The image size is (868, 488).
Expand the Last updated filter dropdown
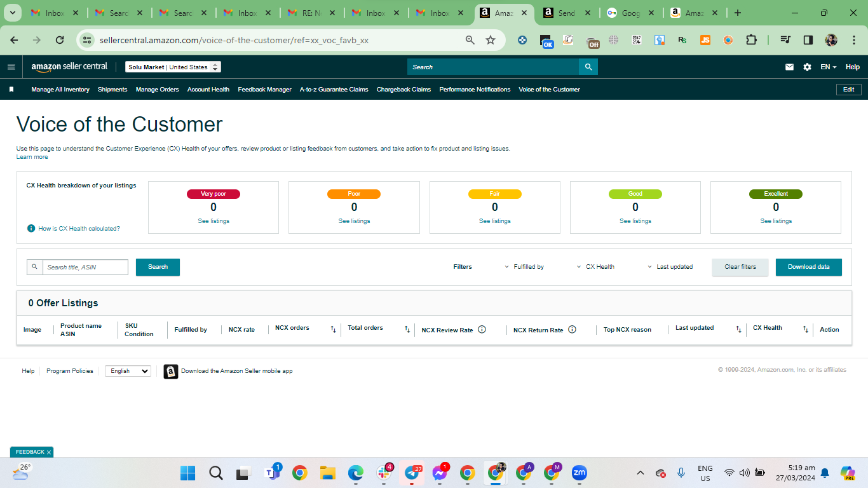point(670,267)
